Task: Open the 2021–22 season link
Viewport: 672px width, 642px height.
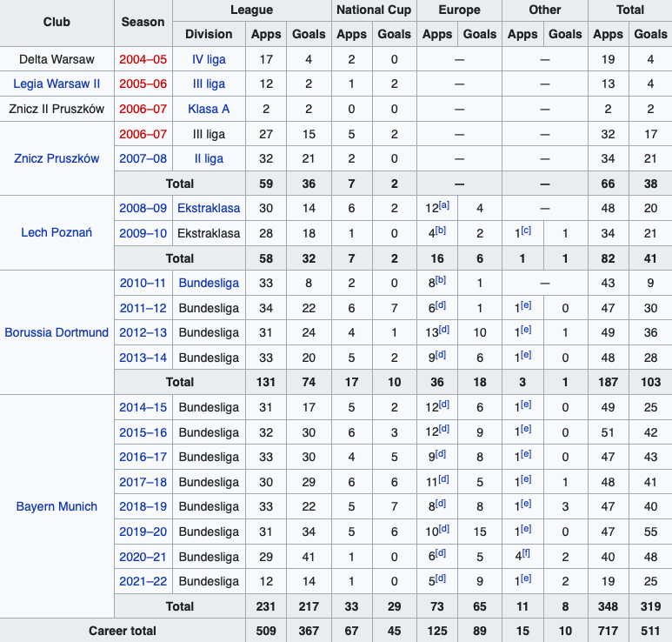Action: 143,581
